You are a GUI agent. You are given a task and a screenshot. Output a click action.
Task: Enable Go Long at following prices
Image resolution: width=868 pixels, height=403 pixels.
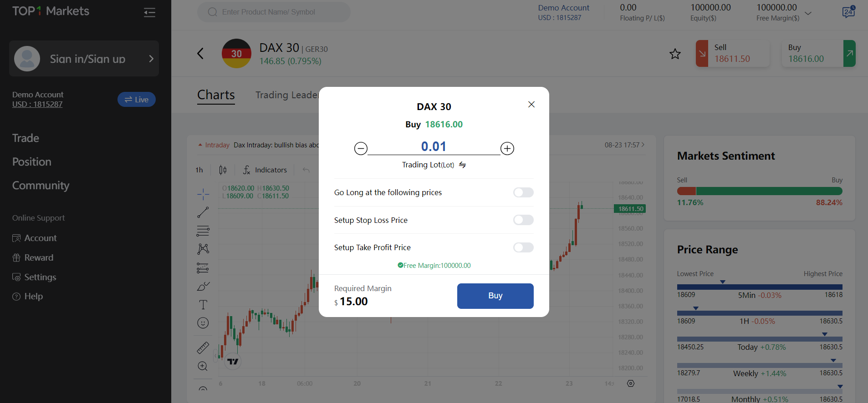click(523, 192)
